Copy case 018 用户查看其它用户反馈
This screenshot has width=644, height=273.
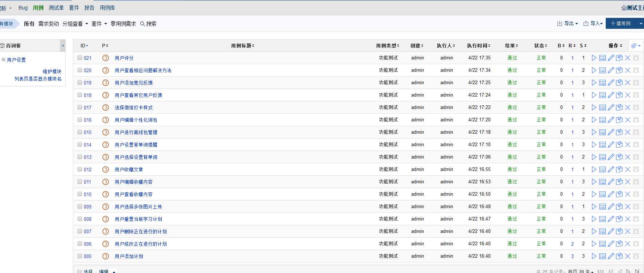click(619, 95)
